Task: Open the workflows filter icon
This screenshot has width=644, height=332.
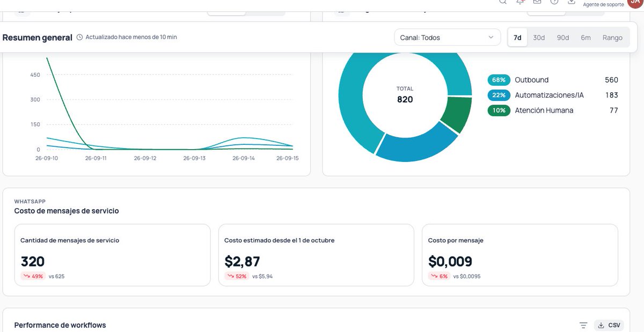Action: (x=583, y=325)
